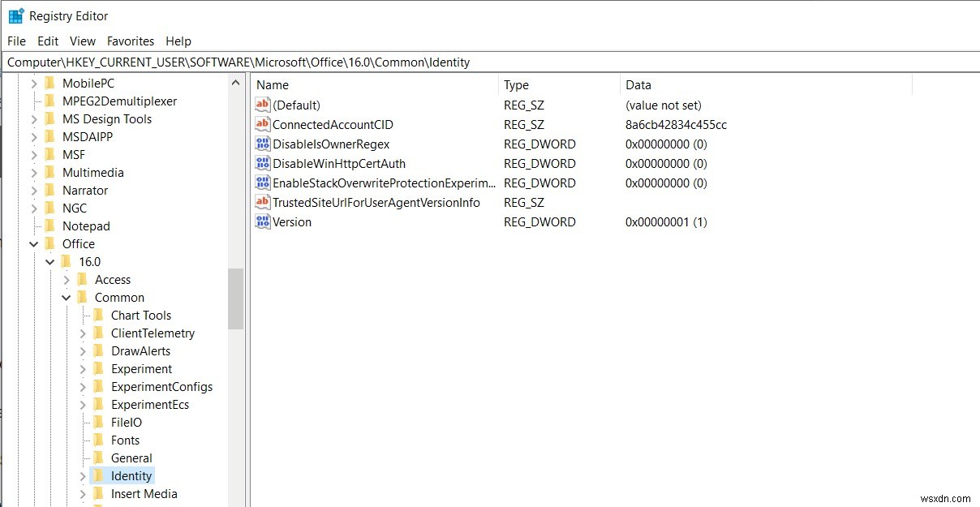
Task: Select the ExperimentEcs key
Action: pyautogui.click(x=150, y=404)
